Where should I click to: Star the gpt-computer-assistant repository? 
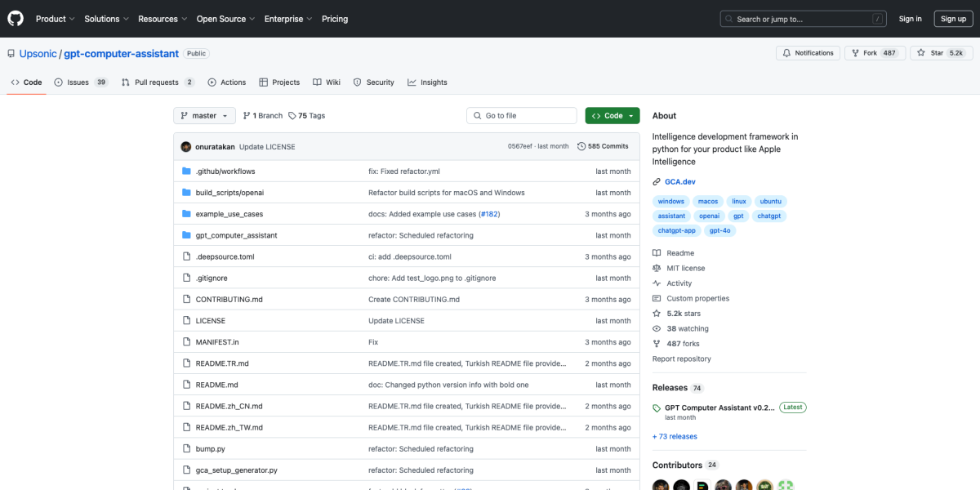941,53
